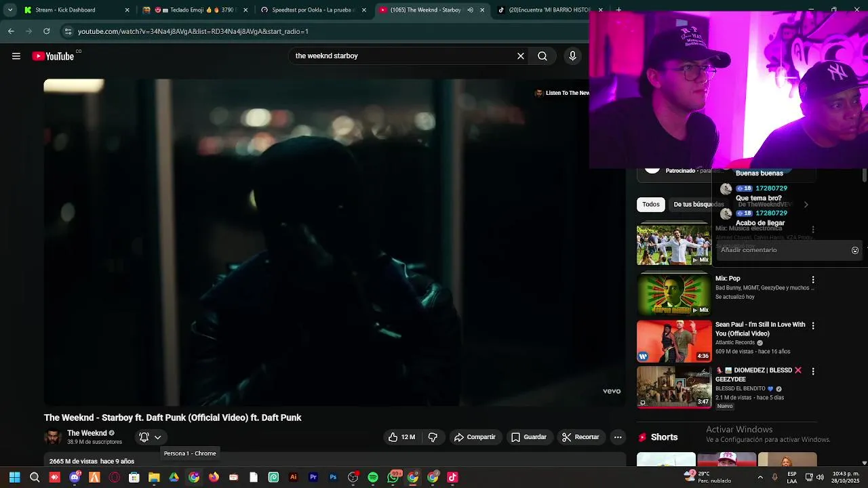The height and width of the screenshot is (488, 868).
Task: Reload the page with refresh icon
Action: pos(46,31)
